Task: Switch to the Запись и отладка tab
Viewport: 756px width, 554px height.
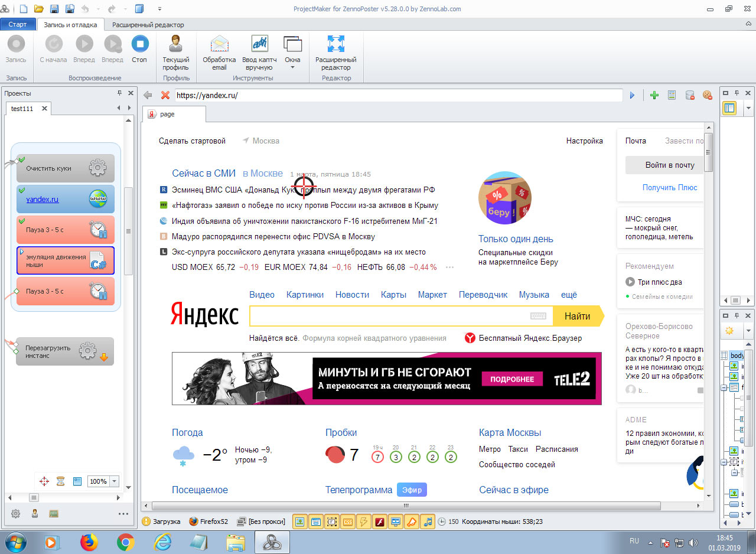Action: point(71,25)
